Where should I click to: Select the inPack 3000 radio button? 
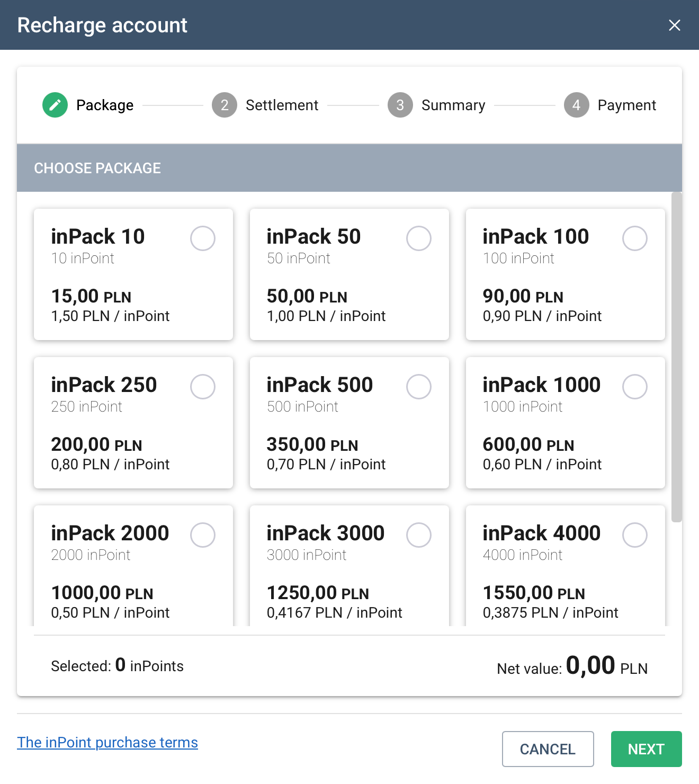(x=419, y=535)
